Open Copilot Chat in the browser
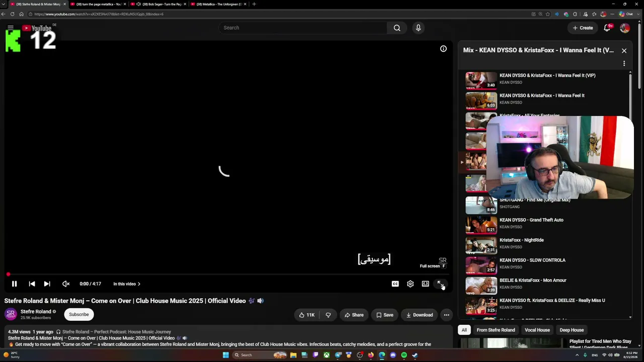644x362 pixels. [626, 14]
